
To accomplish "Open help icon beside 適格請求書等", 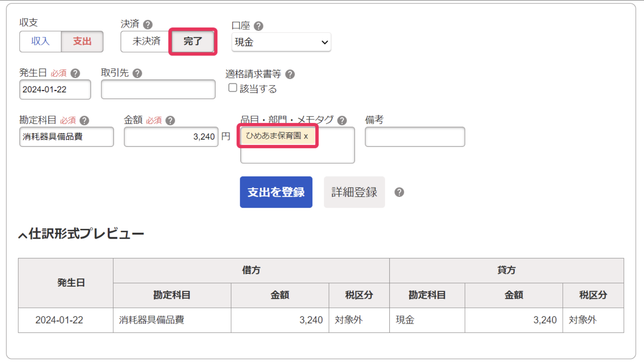I will [x=290, y=74].
